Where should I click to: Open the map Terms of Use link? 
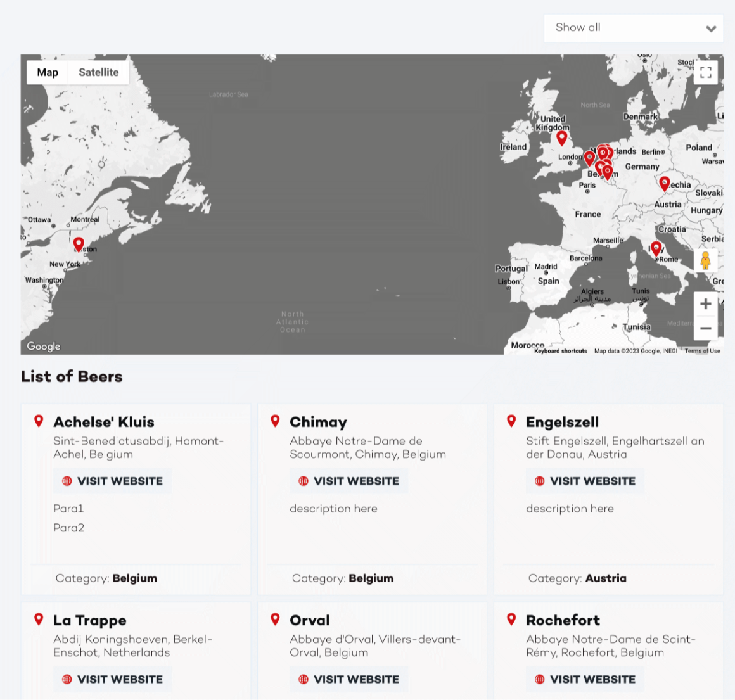(x=702, y=351)
